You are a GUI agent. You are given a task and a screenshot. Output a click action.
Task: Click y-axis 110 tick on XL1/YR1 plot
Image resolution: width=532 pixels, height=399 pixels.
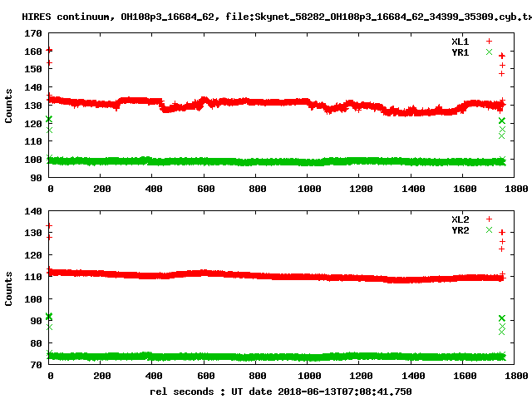coord(33,141)
